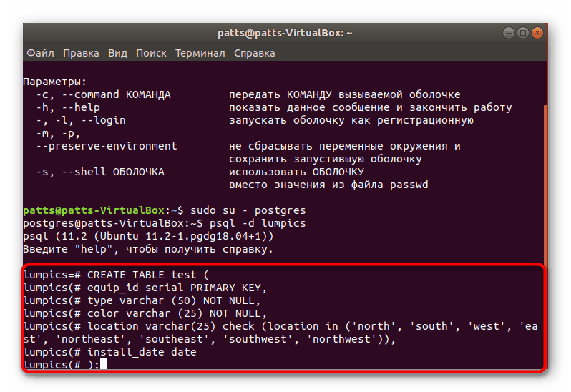Click the '-s, --shell ОБОЛОЧКА' option
Screen dimensions: 571x392
pos(100,172)
